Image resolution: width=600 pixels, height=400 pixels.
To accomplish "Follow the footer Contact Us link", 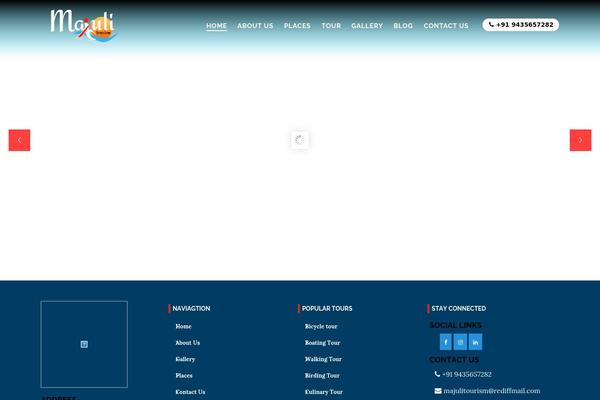I will click(190, 392).
